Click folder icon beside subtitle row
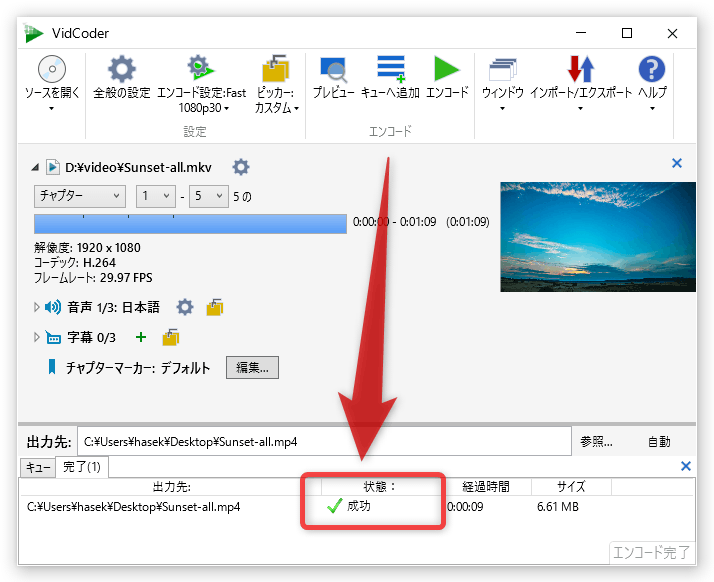This screenshot has width=714, height=582. click(171, 337)
